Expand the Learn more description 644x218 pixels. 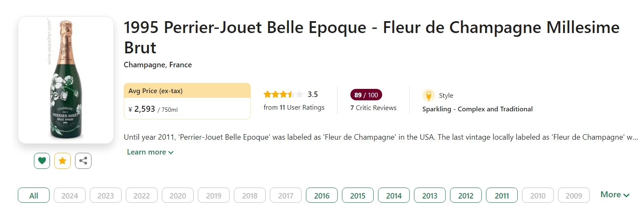[x=150, y=152]
